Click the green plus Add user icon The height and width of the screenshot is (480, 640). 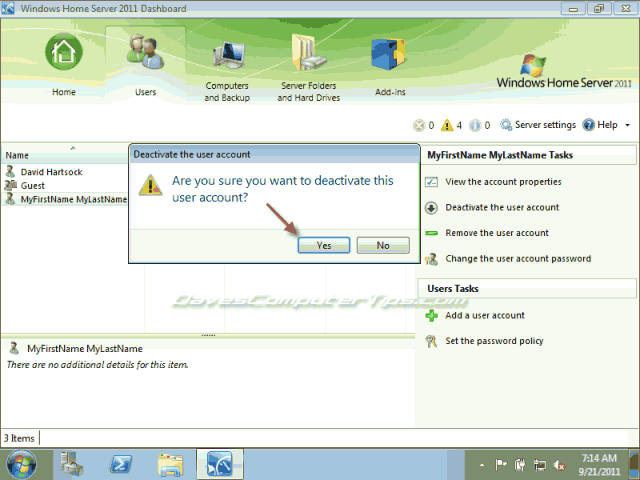pyautogui.click(x=431, y=316)
